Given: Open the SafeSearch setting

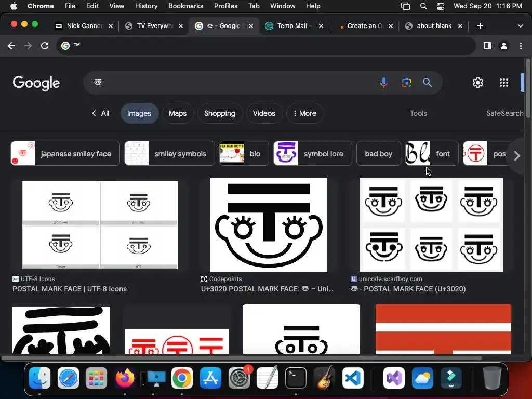Looking at the screenshot, I should tap(504, 113).
